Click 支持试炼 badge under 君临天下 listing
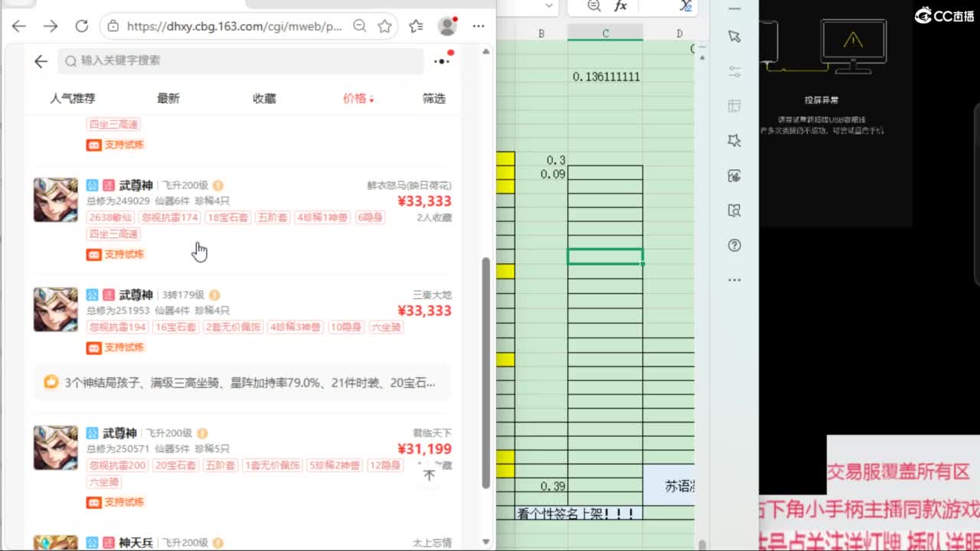The image size is (980, 551). click(x=116, y=502)
